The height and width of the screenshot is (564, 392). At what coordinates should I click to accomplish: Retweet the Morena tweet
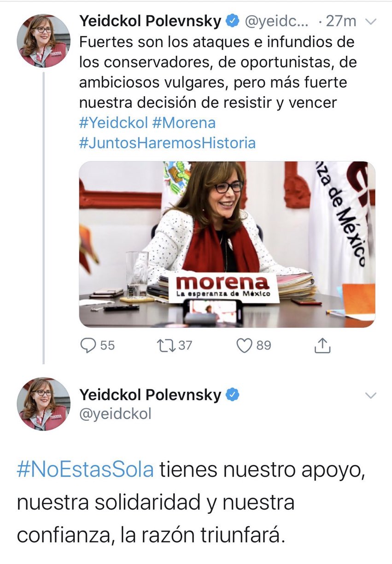tap(165, 345)
